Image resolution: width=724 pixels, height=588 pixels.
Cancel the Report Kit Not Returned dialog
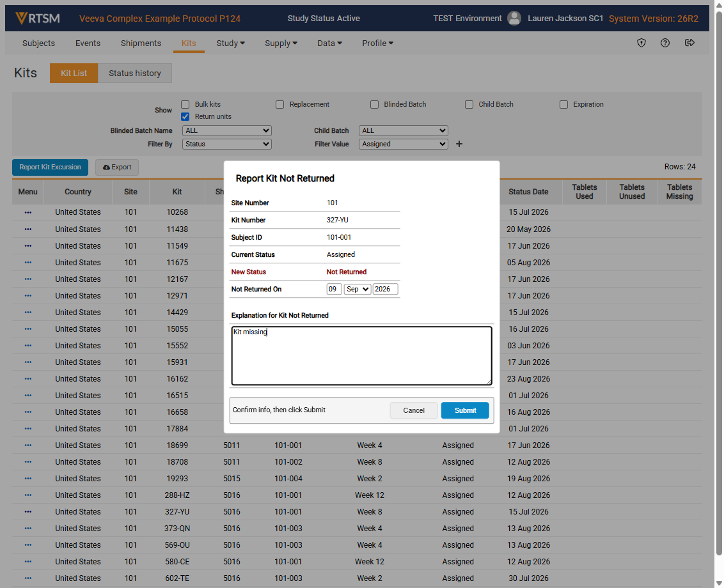coord(414,410)
